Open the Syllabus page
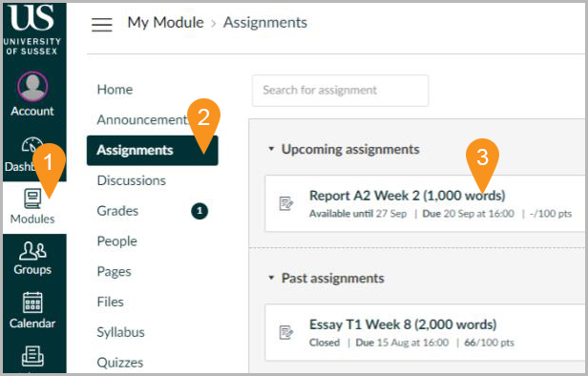 pyautogui.click(x=120, y=332)
